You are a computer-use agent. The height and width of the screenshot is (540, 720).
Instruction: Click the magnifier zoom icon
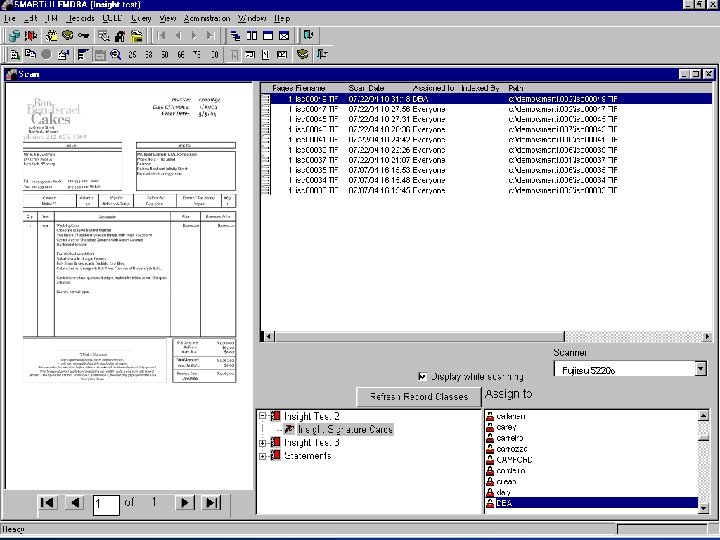click(x=115, y=55)
